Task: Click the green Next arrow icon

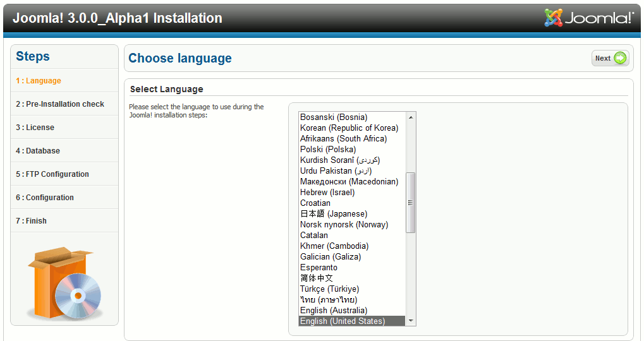Action: tap(620, 58)
